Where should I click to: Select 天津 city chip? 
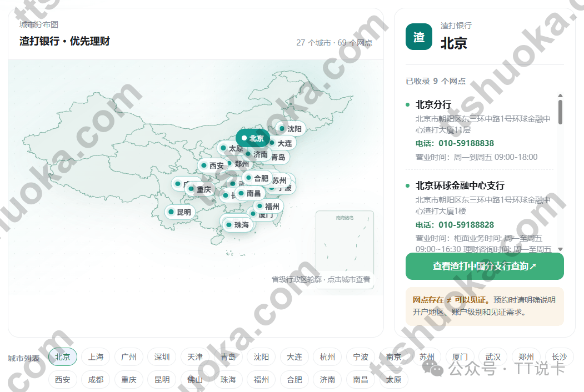[195, 357]
